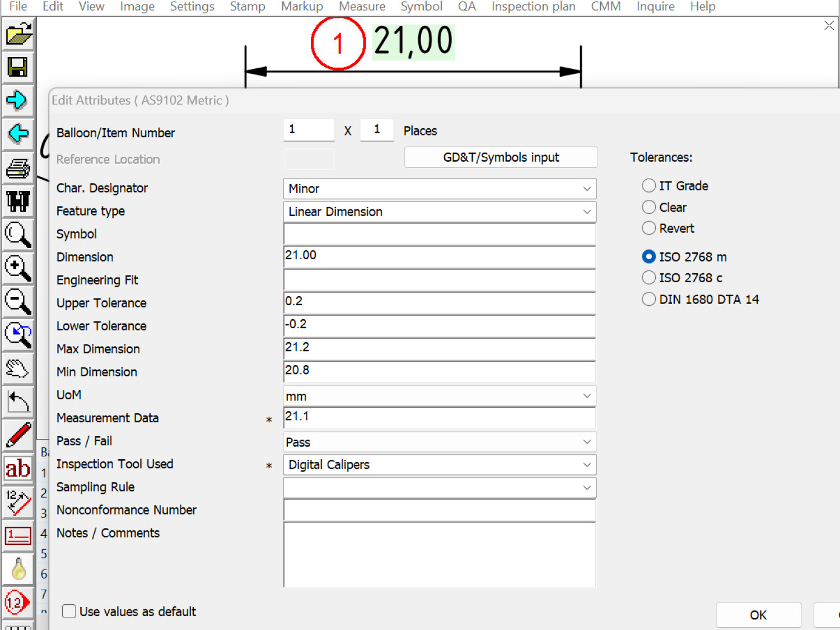The width and height of the screenshot is (840, 630).
Task: Open the Symbol menu
Action: [x=421, y=6]
